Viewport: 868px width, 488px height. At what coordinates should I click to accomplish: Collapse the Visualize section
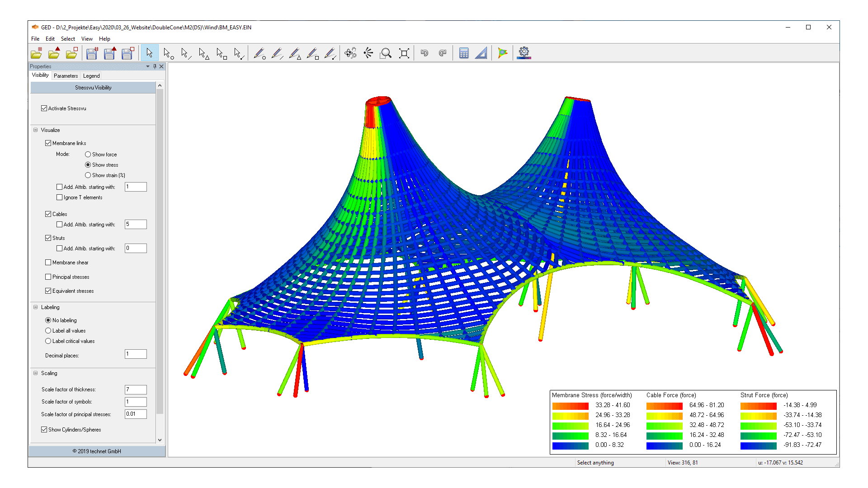(35, 130)
